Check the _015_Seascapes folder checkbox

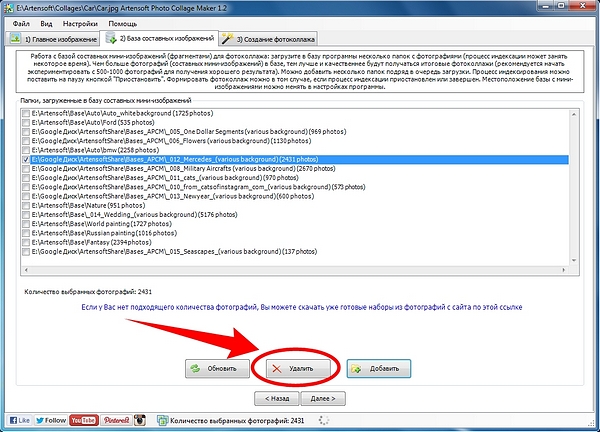coord(26,252)
